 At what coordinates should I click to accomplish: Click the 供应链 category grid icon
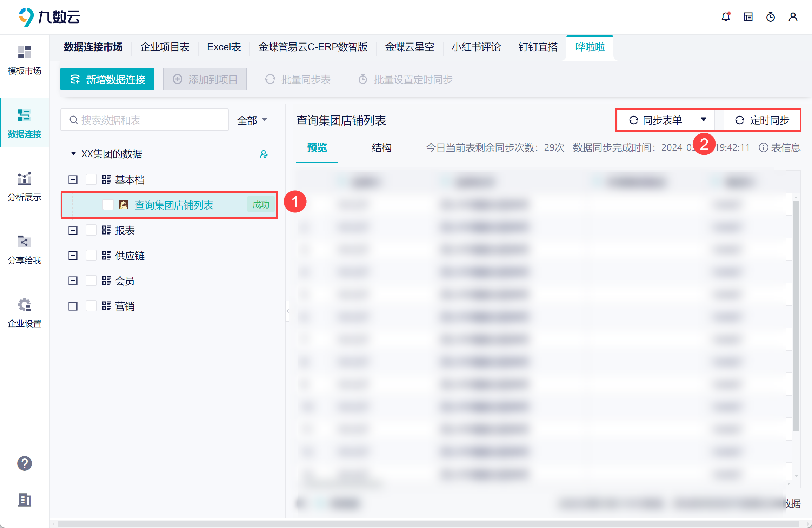click(x=107, y=256)
